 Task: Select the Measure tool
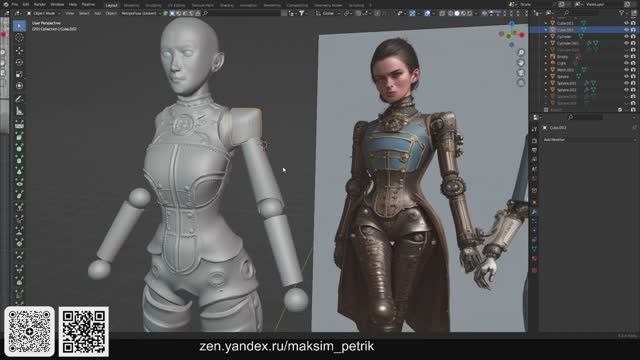(x=19, y=111)
